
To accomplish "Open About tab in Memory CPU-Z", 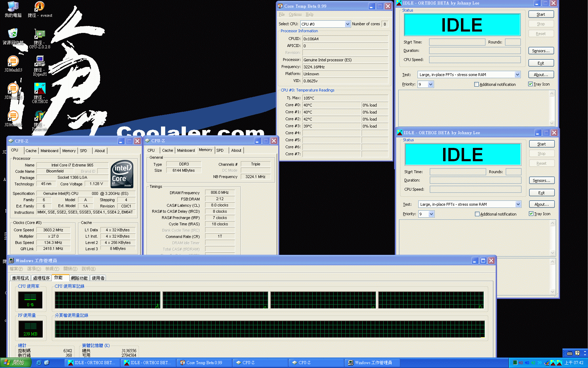I will 236,150.
